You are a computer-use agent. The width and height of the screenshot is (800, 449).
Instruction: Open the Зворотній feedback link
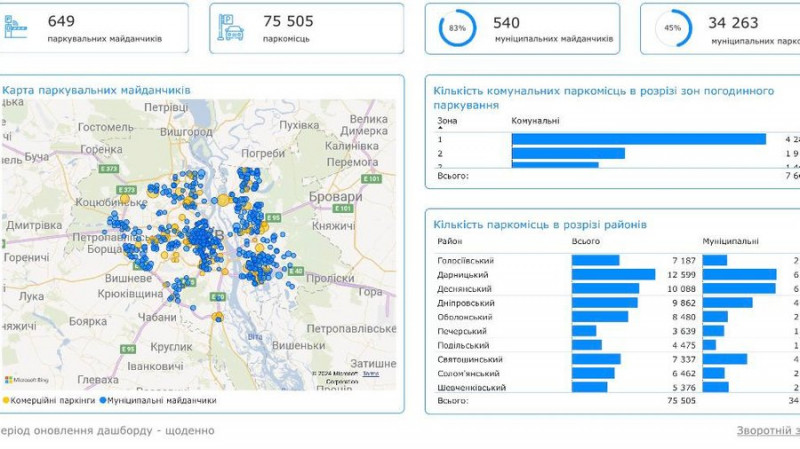click(x=768, y=431)
